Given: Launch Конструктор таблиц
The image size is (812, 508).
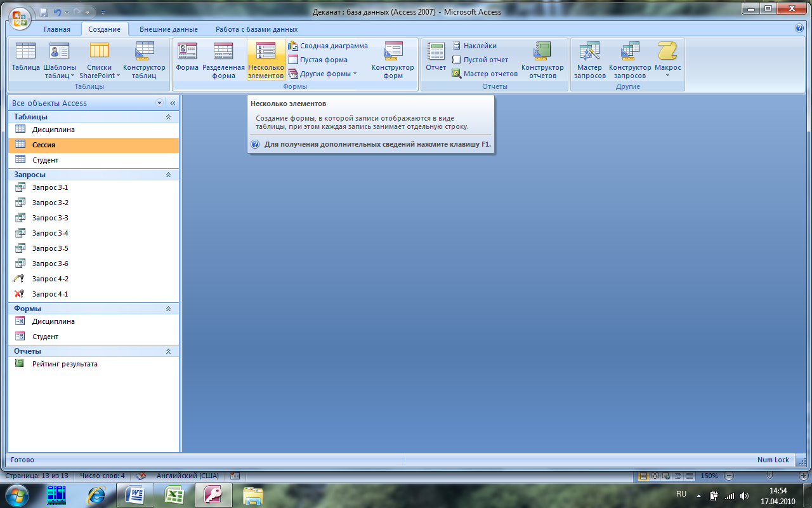Looking at the screenshot, I should (144, 60).
